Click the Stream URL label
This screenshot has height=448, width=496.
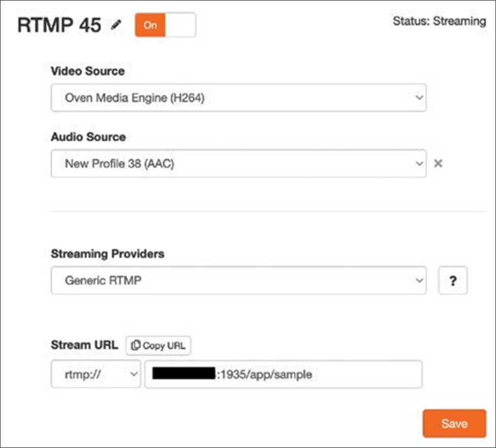pos(84,345)
